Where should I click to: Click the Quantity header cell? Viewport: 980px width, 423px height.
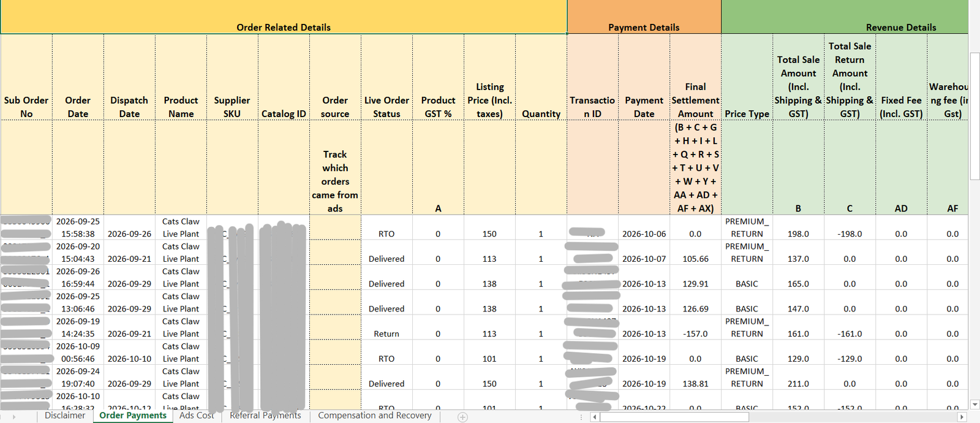541,77
